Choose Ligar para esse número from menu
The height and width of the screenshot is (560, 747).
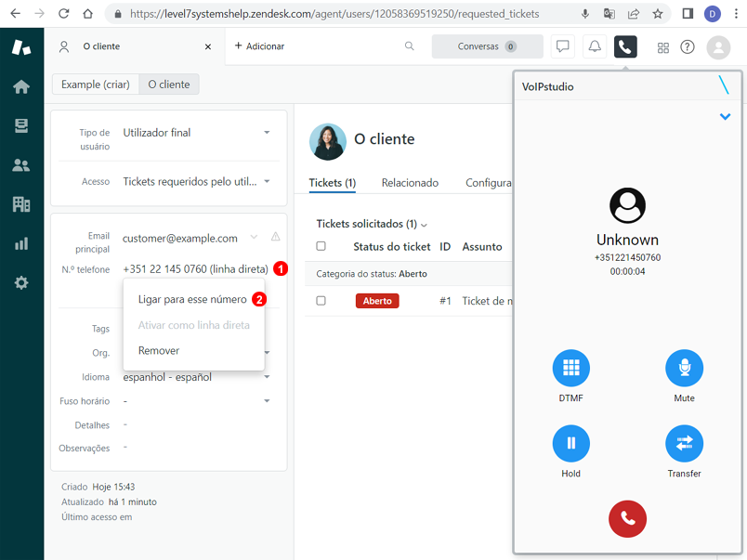click(192, 299)
